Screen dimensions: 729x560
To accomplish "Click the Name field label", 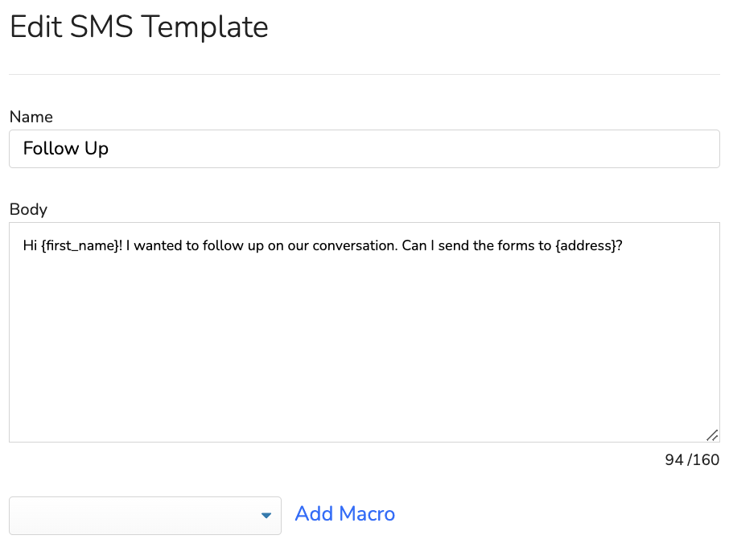I will [x=31, y=117].
